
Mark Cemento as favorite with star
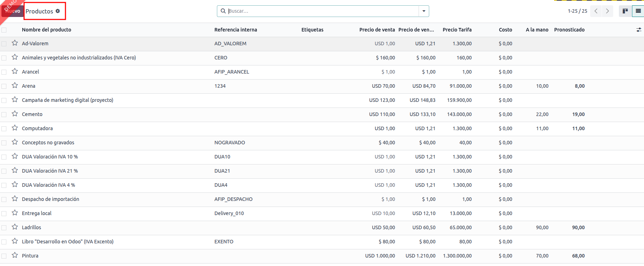[15, 114]
